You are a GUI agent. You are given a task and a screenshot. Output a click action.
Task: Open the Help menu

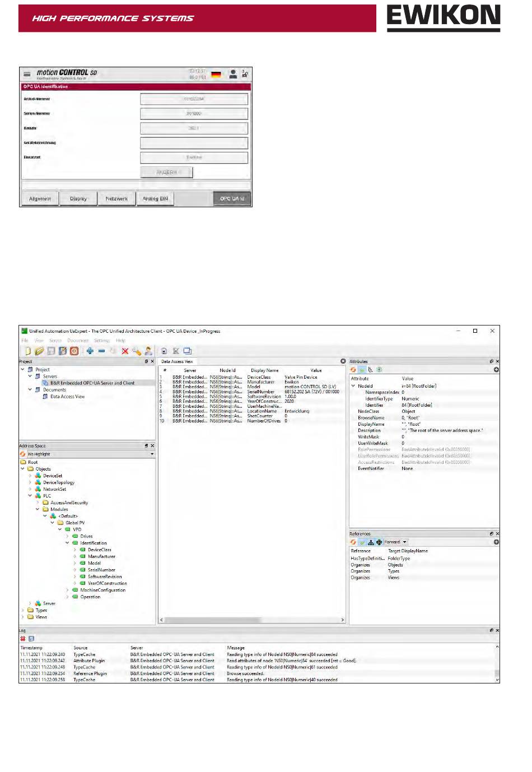tap(121, 341)
